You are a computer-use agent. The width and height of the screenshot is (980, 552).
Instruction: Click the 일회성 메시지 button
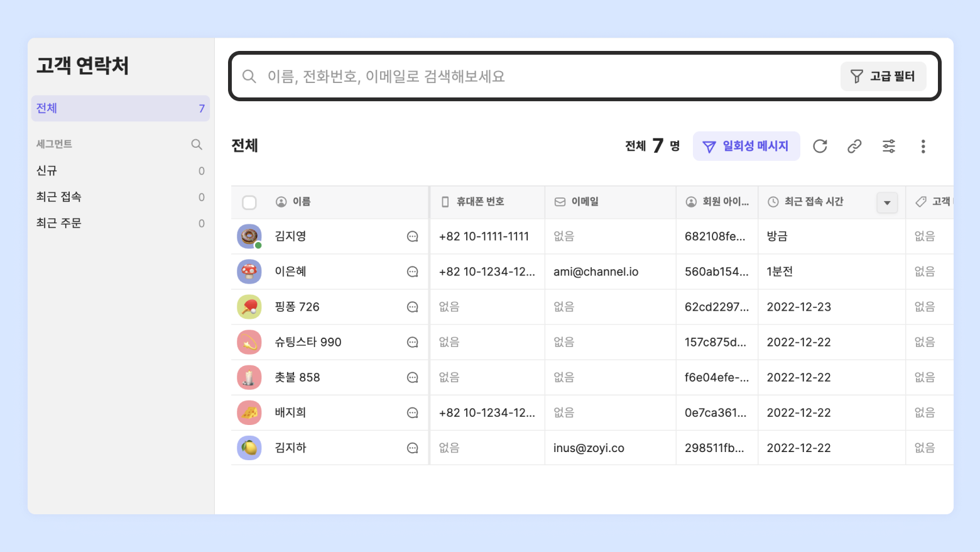746,146
